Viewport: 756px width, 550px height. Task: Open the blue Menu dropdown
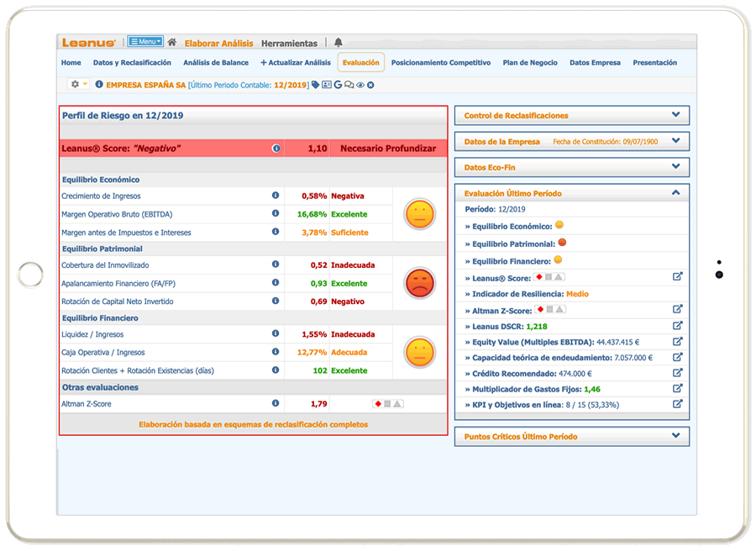[145, 42]
